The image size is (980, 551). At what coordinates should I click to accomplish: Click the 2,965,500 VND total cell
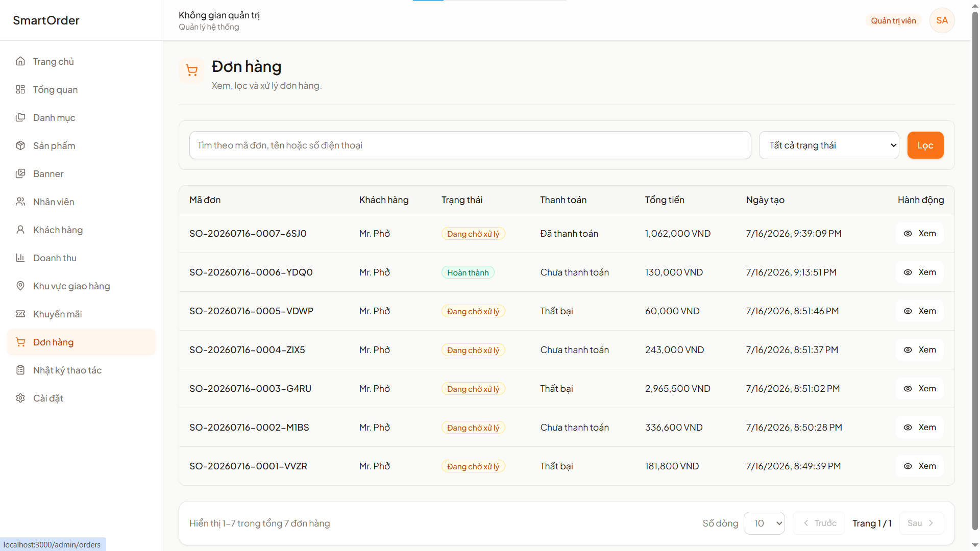pyautogui.click(x=677, y=389)
